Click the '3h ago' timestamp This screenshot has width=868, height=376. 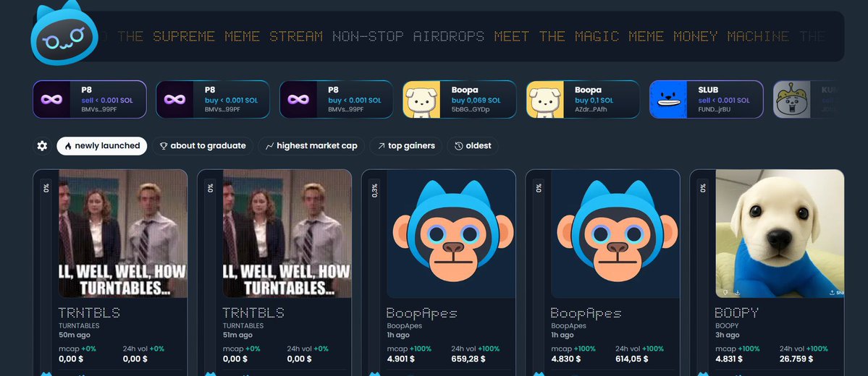728,335
